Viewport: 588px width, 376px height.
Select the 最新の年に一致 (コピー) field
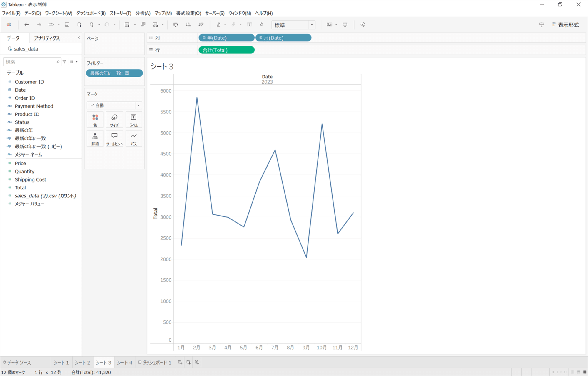pyautogui.click(x=39, y=146)
